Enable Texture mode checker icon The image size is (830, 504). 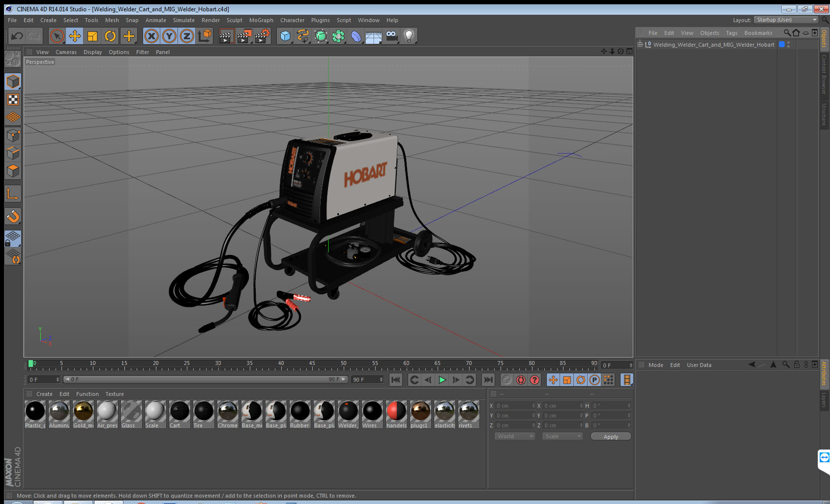tap(13, 100)
